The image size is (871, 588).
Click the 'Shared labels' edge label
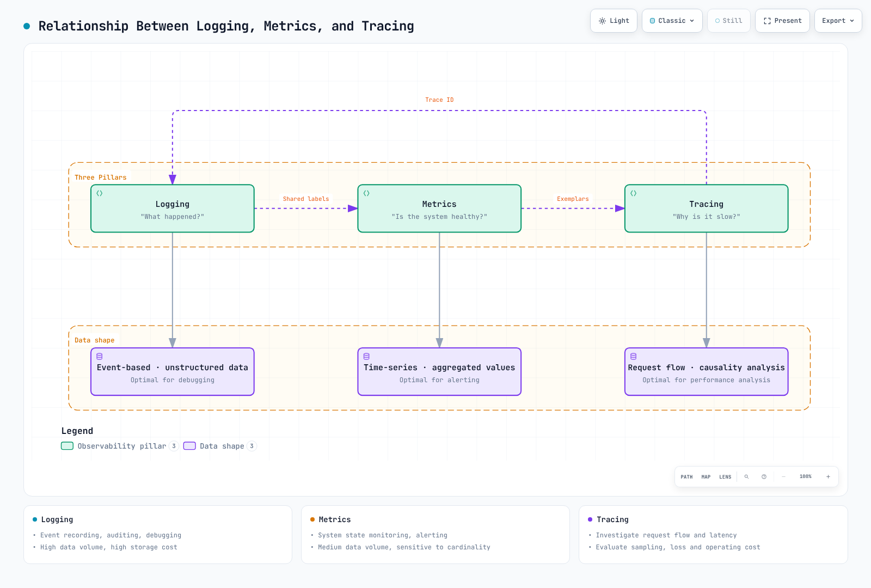[x=306, y=199]
